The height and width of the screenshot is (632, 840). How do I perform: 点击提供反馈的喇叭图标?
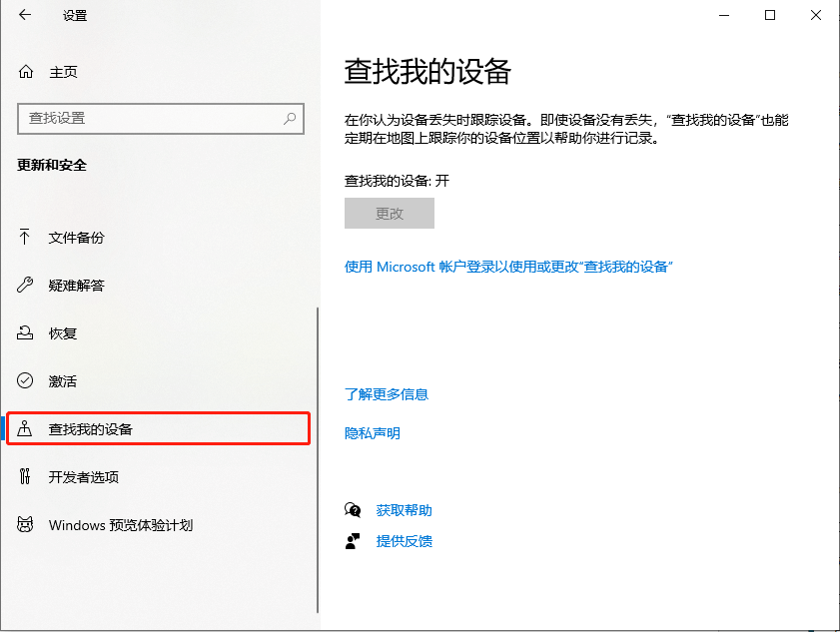click(353, 541)
